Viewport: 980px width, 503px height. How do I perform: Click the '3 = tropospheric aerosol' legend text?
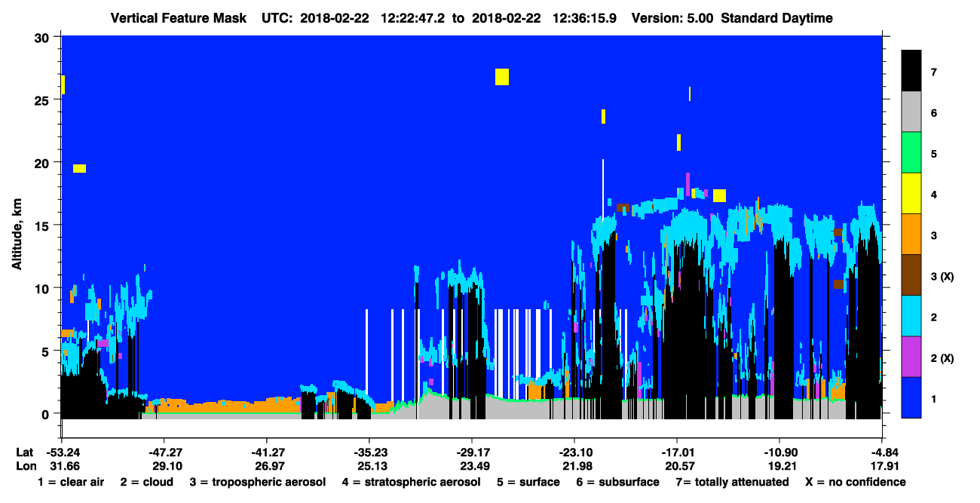point(257,482)
